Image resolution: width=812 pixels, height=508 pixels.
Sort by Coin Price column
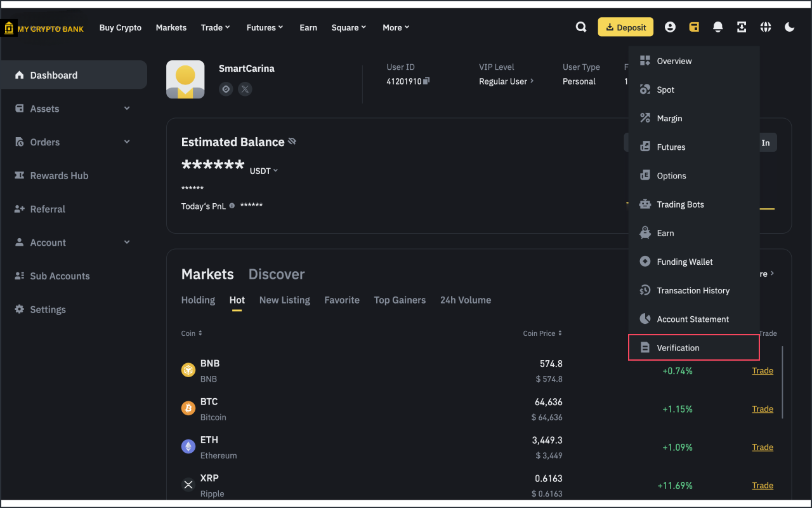[x=542, y=333]
